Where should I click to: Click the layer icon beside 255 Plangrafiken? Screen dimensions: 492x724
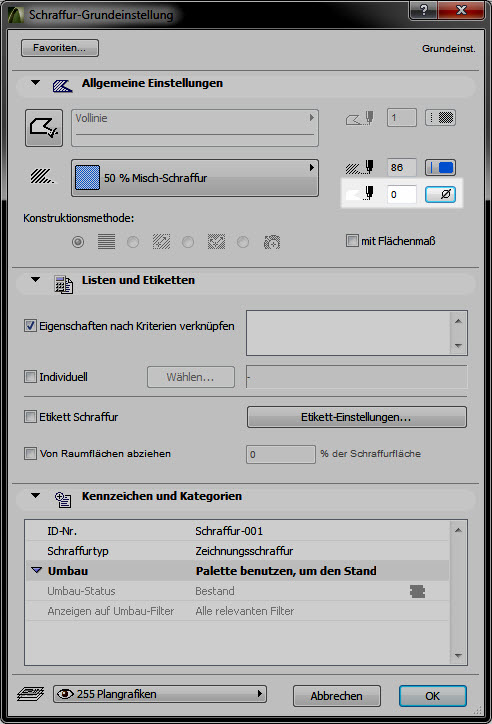[x=30, y=694]
